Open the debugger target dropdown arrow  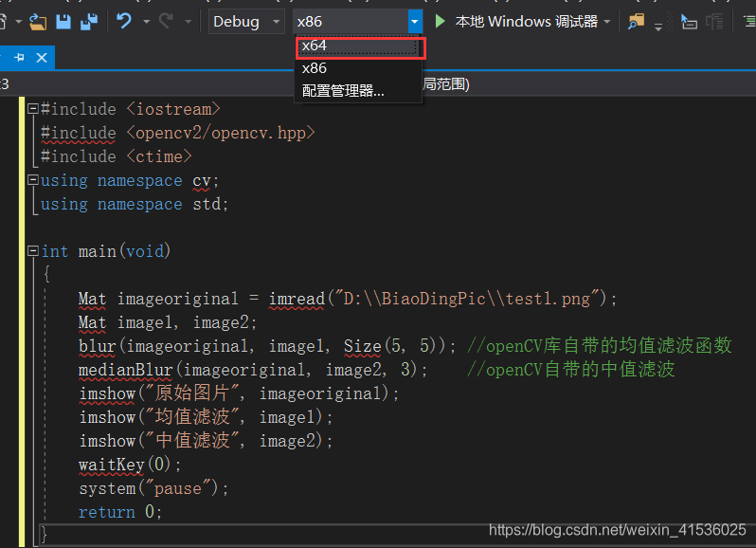(x=607, y=22)
